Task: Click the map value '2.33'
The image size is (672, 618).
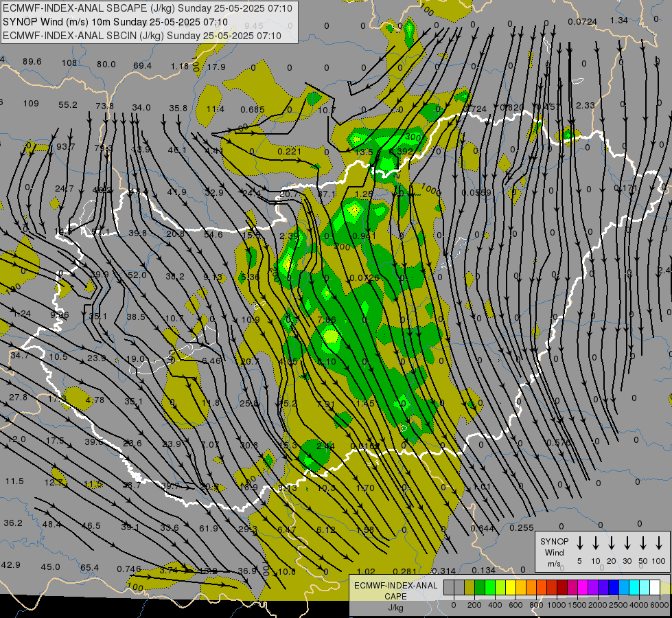Action: 585,105
